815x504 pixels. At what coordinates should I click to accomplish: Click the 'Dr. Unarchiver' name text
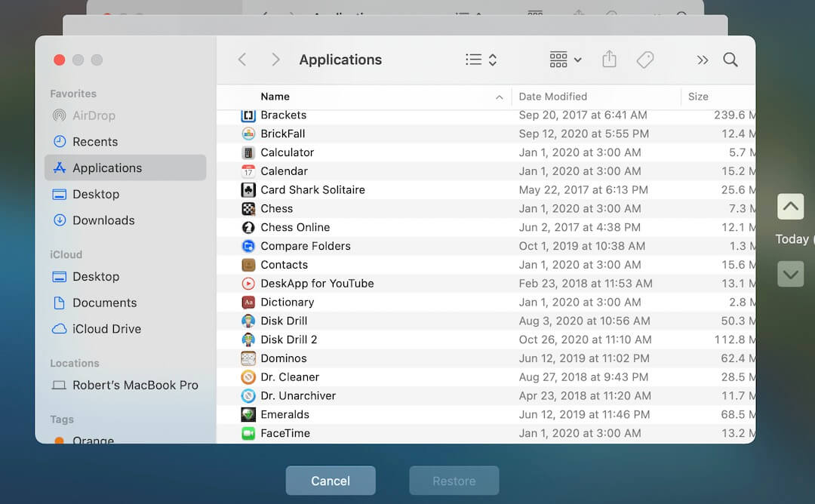click(298, 396)
